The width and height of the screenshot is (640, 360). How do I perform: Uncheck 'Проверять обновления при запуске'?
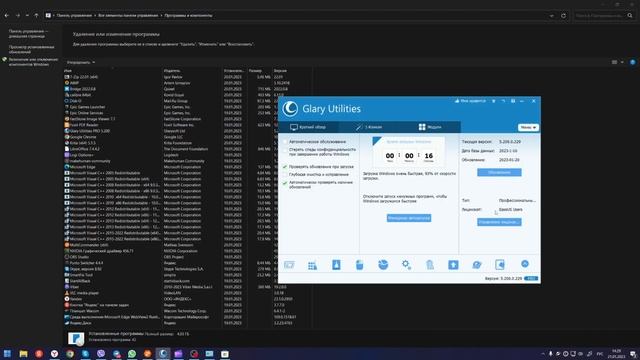[x=285, y=167]
